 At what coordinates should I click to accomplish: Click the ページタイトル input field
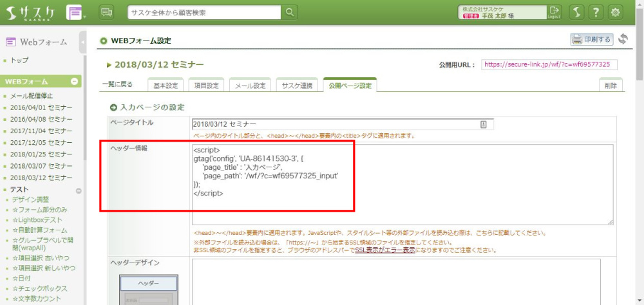(x=343, y=124)
